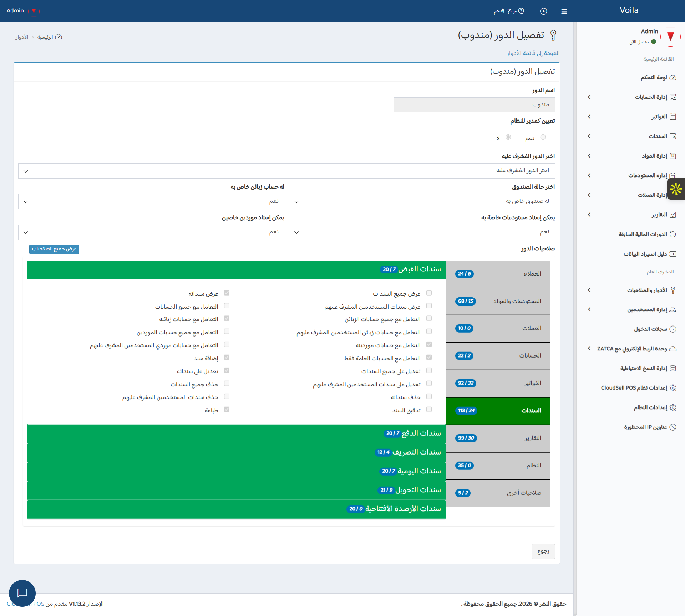
Task: Switch to الفواتير permissions tab
Action: pyautogui.click(x=498, y=383)
